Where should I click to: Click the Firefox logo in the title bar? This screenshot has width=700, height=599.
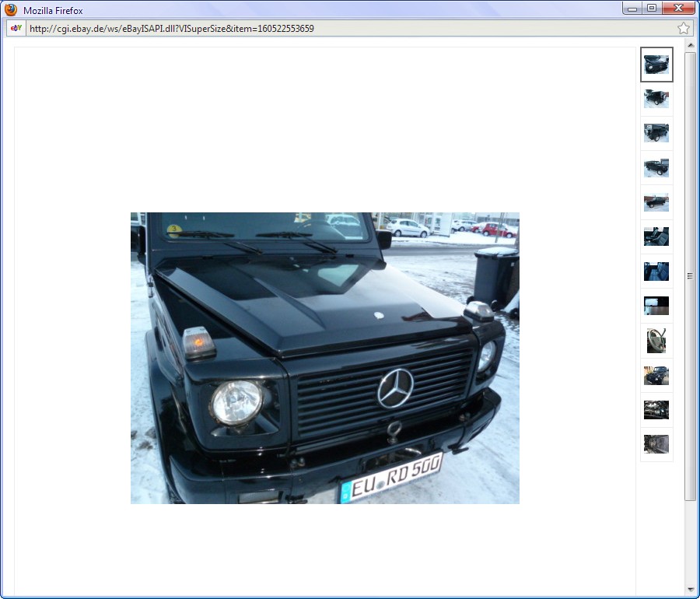click(x=11, y=10)
